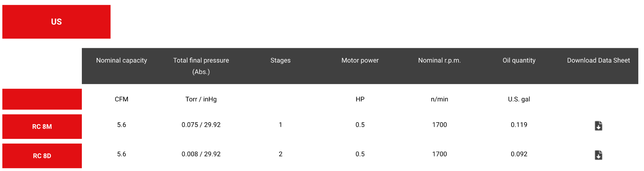Click the Motor power column header
The width and height of the screenshot is (644, 171).
[x=360, y=60]
